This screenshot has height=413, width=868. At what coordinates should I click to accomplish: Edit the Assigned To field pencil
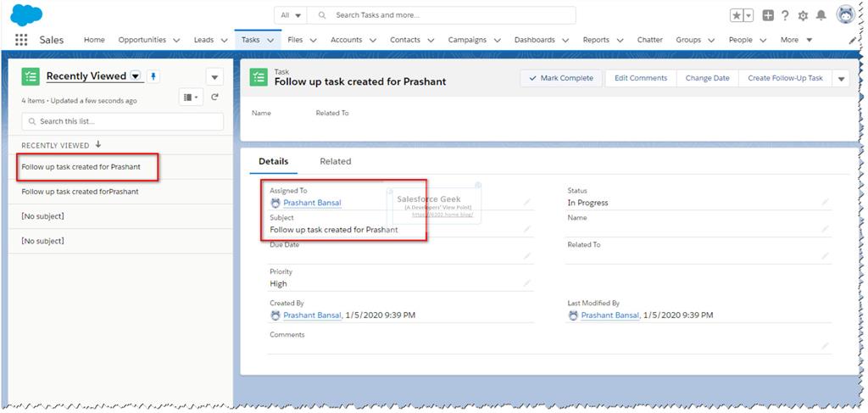click(526, 202)
